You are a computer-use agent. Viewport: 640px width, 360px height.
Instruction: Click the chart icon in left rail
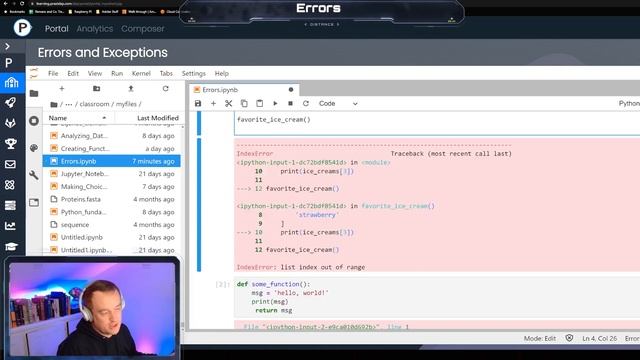point(11,226)
